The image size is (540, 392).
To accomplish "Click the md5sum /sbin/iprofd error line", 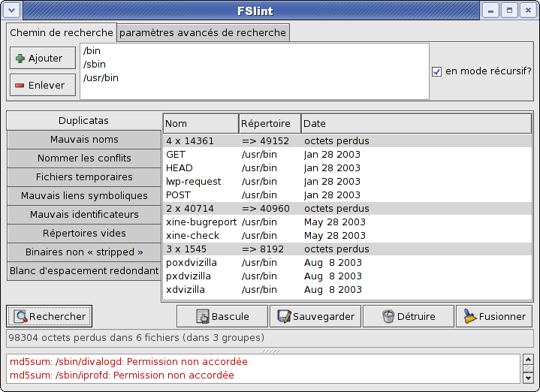I will pos(122,375).
